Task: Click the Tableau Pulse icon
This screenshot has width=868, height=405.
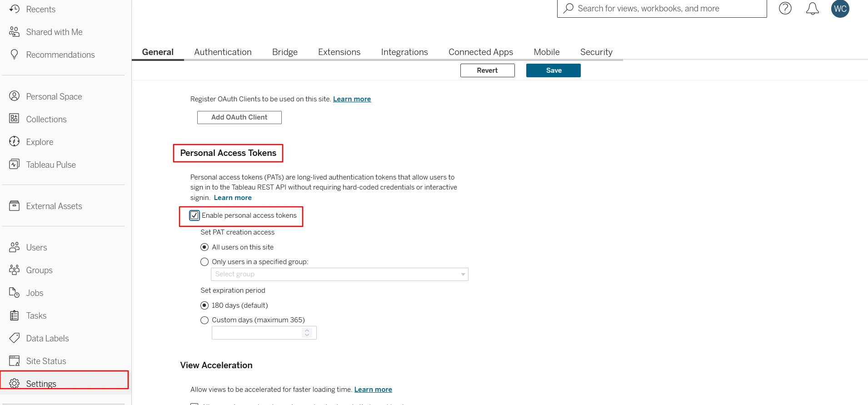Action: point(15,164)
